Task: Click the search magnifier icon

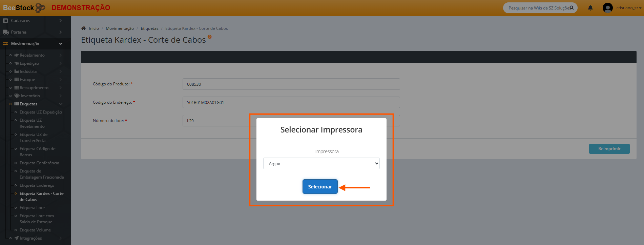Action: tap(572, 8)
